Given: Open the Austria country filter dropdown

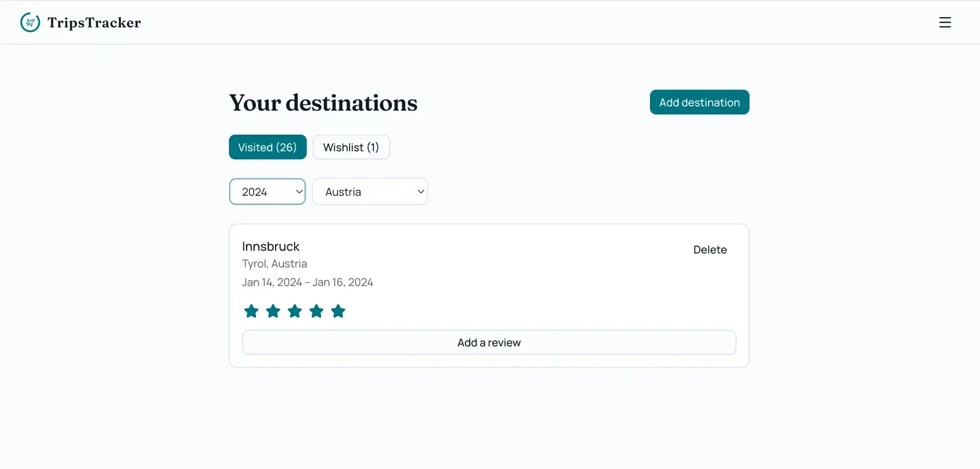Looking at the screenshot, I should pos(370,192).
